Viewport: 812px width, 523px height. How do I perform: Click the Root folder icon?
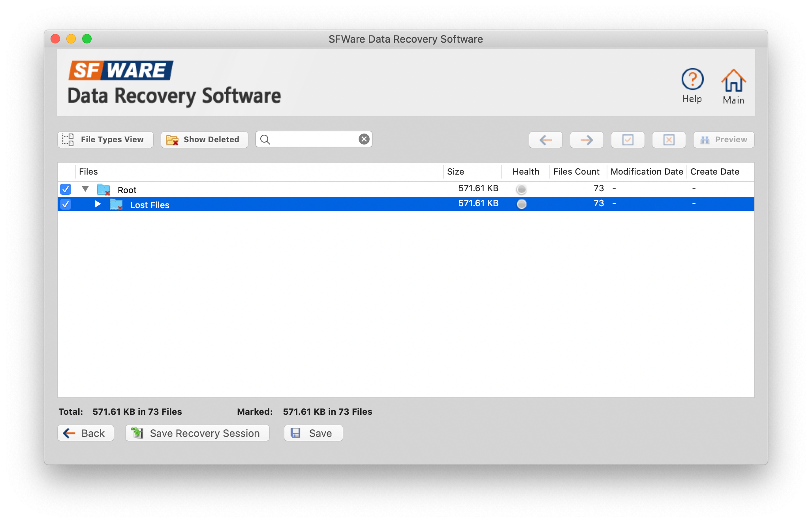pyautogui.click(x=104, y=190)
